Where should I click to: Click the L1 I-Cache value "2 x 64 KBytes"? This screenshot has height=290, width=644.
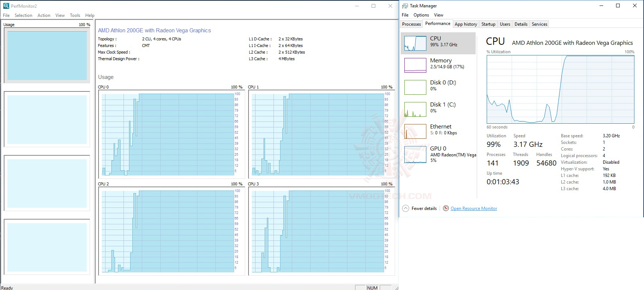pyautogui.click(x=290, y=46)
